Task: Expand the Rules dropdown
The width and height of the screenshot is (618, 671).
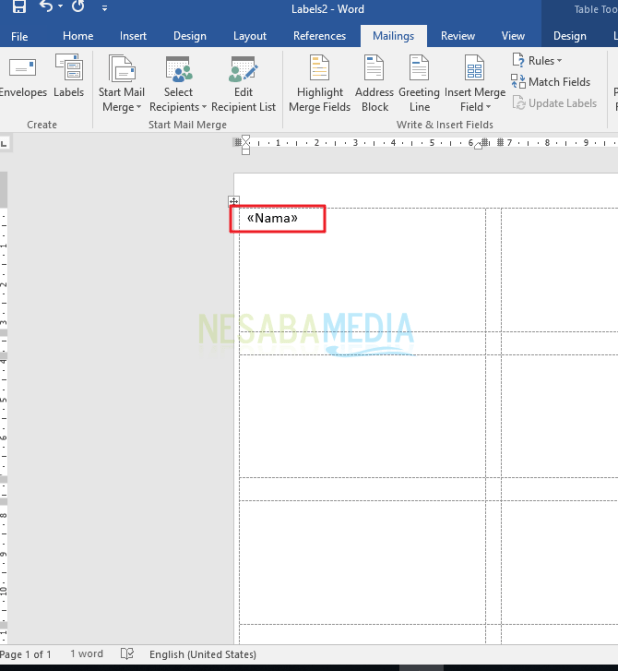Action: point(537,61)
